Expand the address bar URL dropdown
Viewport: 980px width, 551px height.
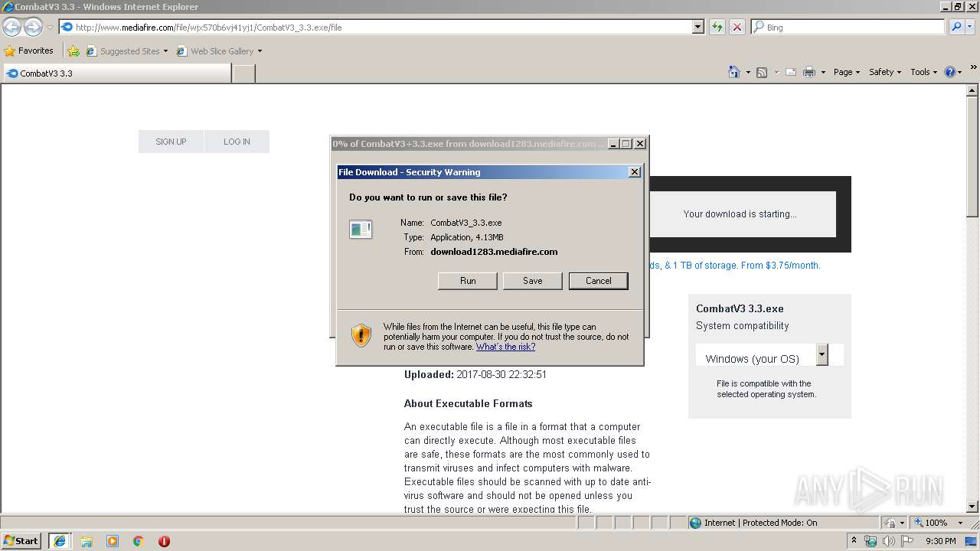[697, 27]
